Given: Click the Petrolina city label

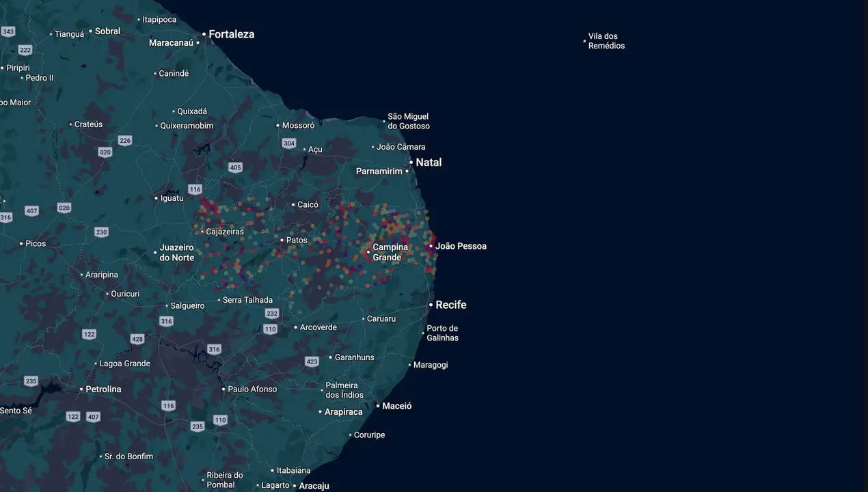Looking at the screenshot, I should coord(103,389).
